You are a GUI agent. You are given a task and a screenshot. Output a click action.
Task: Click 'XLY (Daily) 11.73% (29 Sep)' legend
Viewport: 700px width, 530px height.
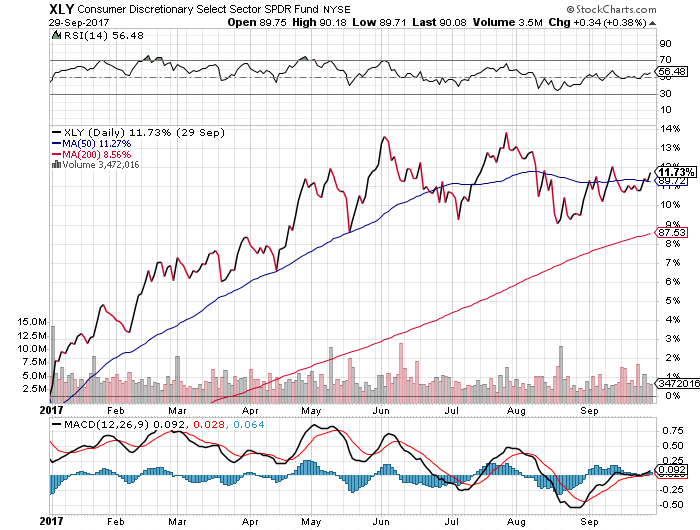click(144, 133)
